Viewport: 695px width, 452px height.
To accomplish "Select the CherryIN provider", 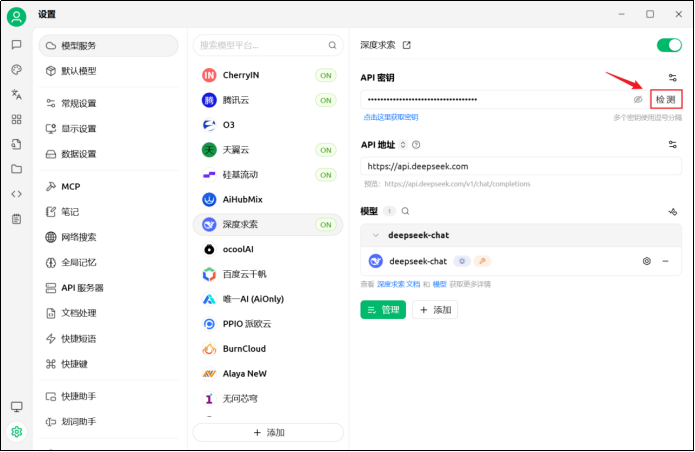I will (x=268, y=75).
